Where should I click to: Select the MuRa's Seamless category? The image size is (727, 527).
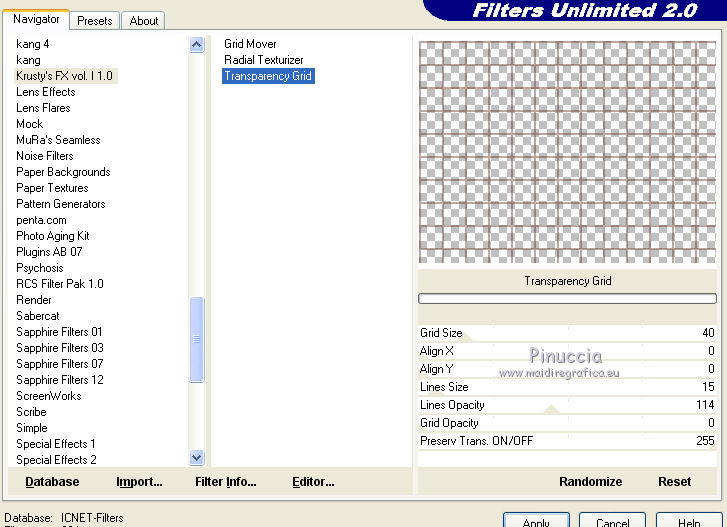[x=58, y=140]
